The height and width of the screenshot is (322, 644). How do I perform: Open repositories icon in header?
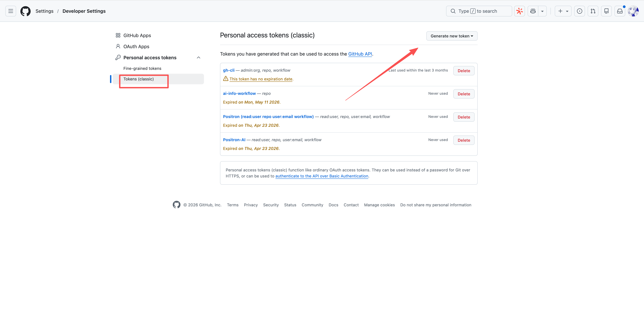(x=606, y=11)
